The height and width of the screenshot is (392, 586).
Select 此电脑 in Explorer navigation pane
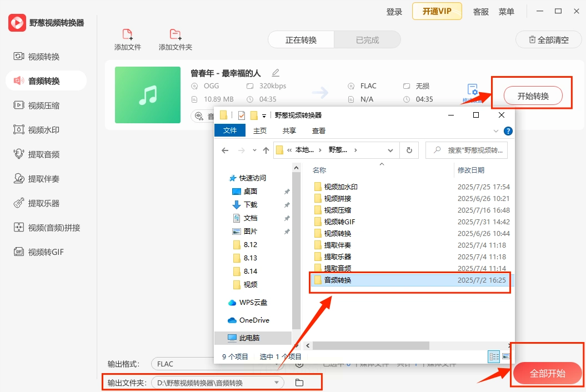coord(253,338)
